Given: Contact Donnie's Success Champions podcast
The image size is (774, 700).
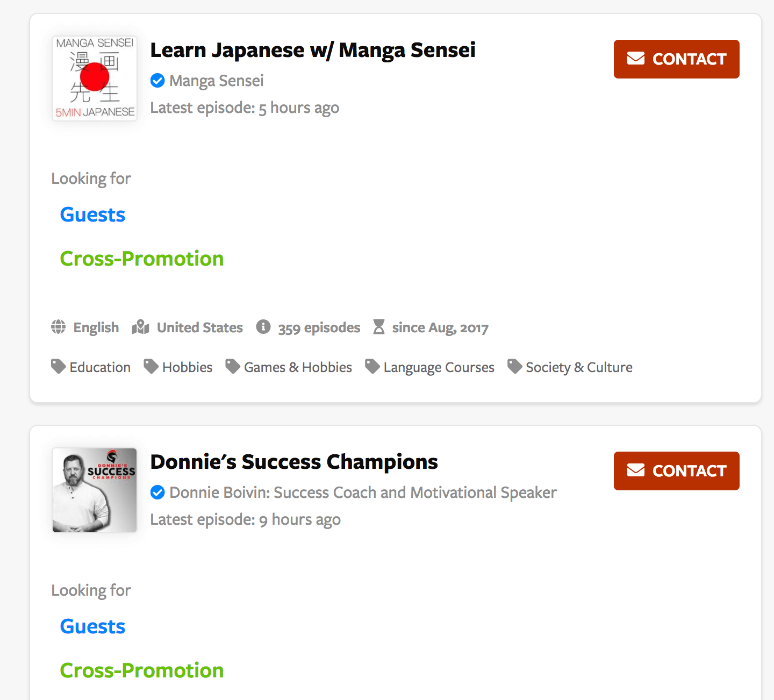Looking at the screenshot, I should click(676, 471).
